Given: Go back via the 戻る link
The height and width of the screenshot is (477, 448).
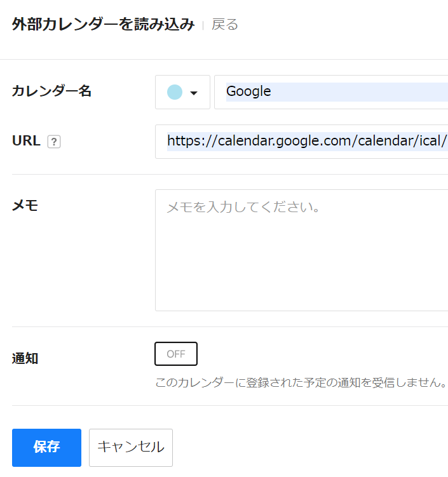Looking at the screenshot, I should click(225, 24).
